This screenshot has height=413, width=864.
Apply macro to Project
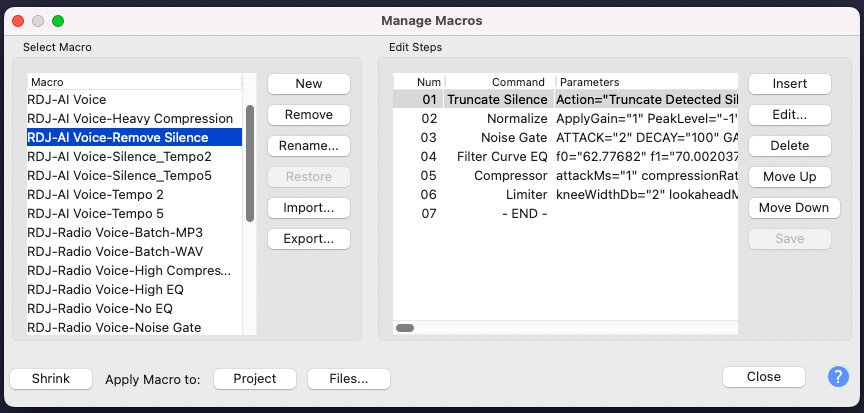[254, 378]
